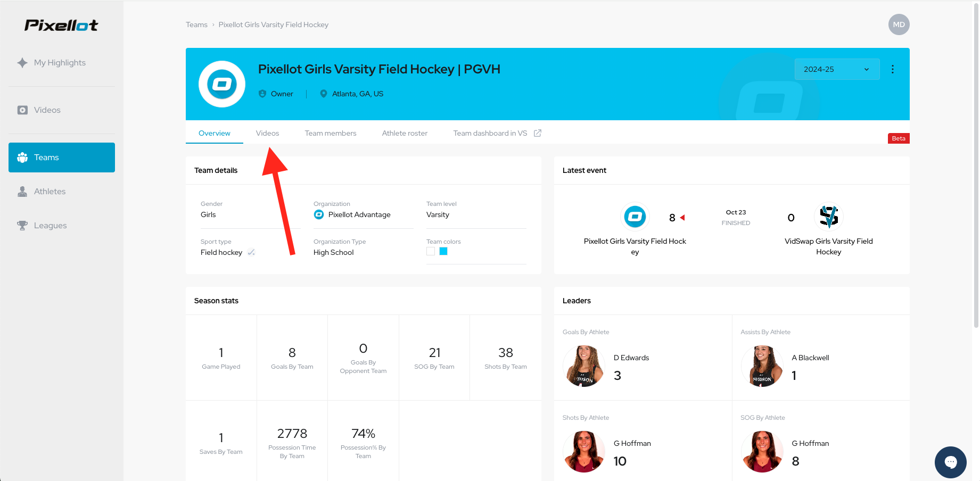The height and width of the screenshot is (481, 980).
Task: Click the Goals By Team stat tile
Action: pyautogui.click(x=292, y=358)
